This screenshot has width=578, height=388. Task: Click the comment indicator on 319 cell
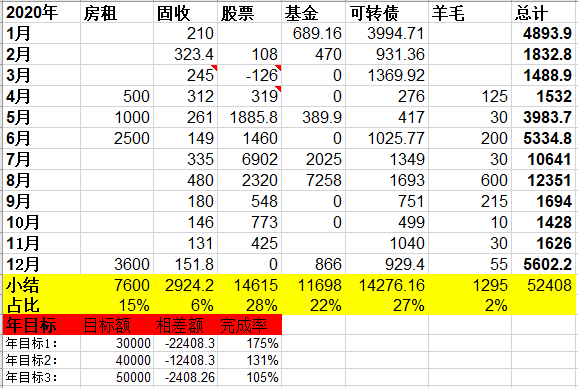(278, 89)
